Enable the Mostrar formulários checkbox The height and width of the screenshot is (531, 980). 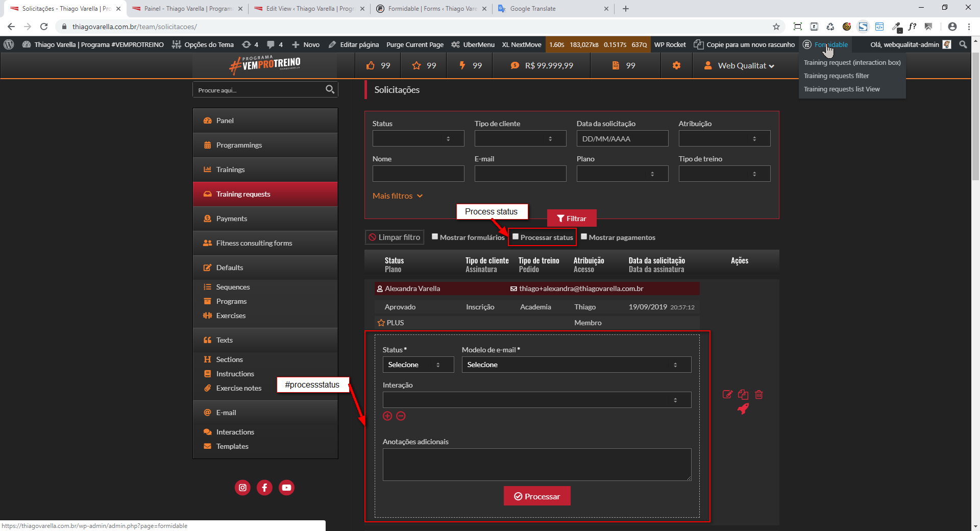click(435, 237)
